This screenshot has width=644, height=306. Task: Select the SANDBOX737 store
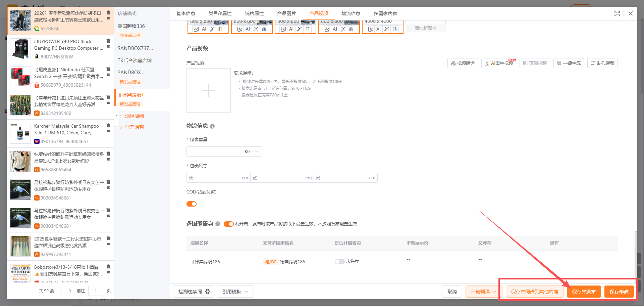[x=135, y=48]
